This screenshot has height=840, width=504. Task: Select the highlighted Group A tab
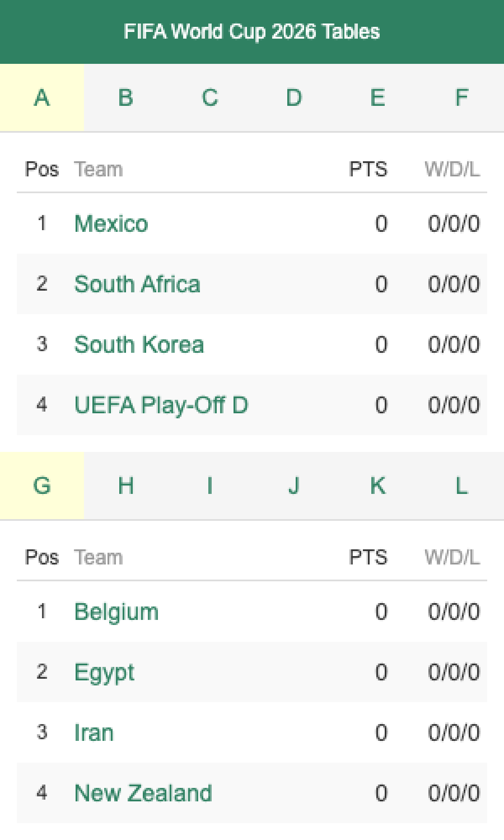42,98
